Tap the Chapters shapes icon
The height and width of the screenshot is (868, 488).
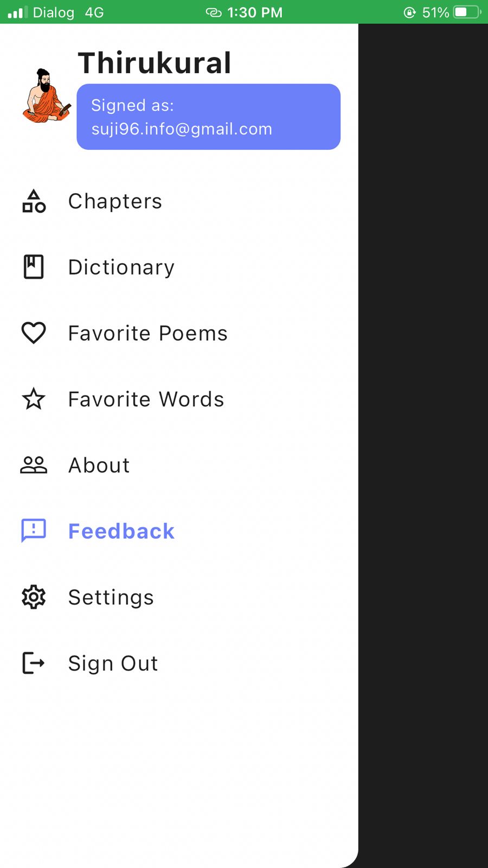pos(34,201)
